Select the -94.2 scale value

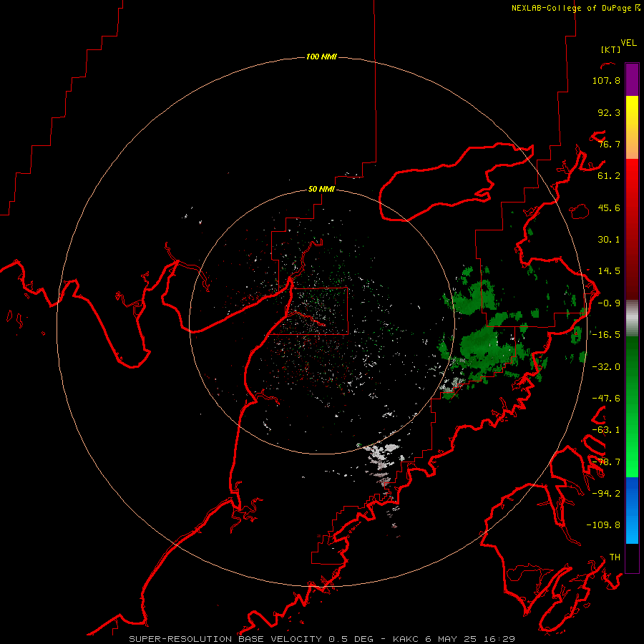(606, 493)
